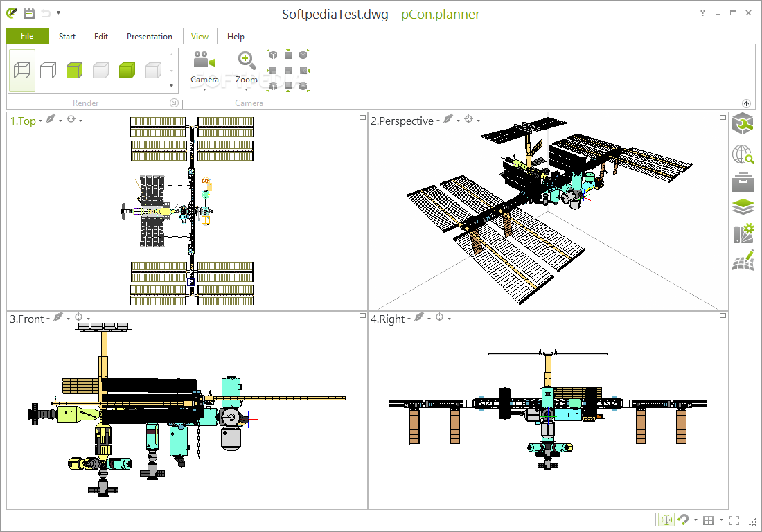Switch to the Presentation tab
This screenshot has width=762, height=532.
point(150,37)
